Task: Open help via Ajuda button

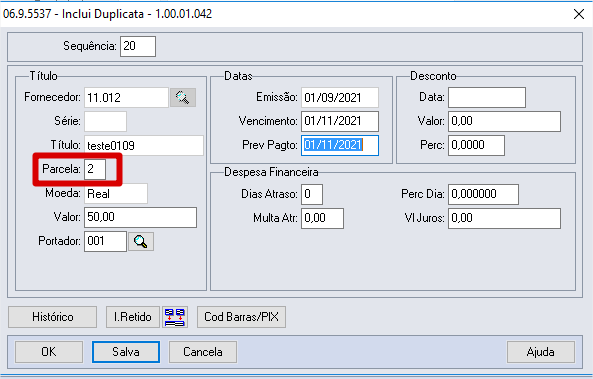Action: (x=540, y=352)
